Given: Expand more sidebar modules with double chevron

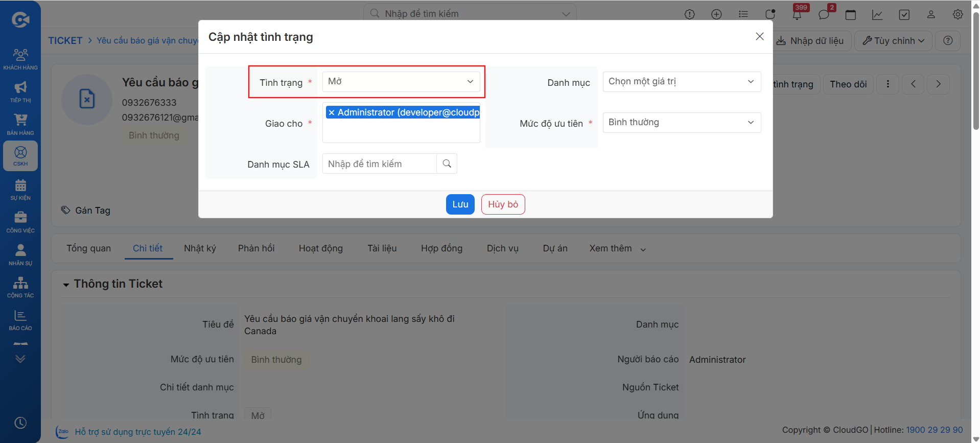Looking at the screenshot, I should pyautogui.click(x=20, y=359).
